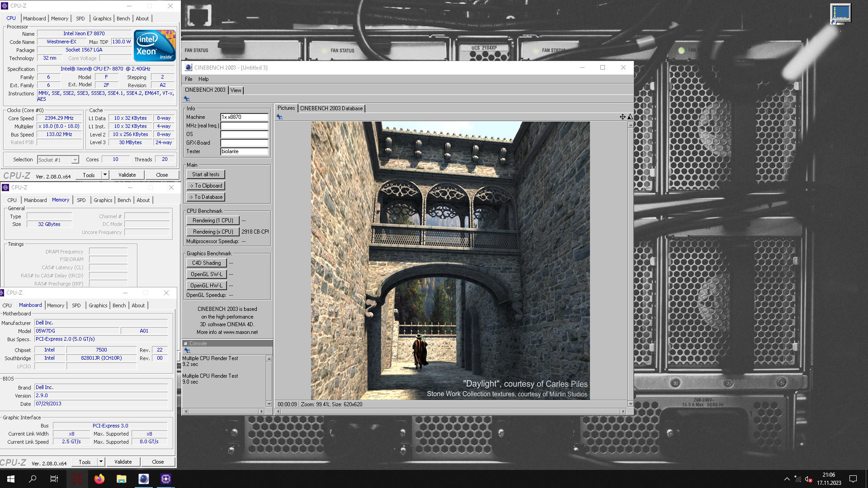
Task: Click the network status tray icon
Action: click(798, 479)
